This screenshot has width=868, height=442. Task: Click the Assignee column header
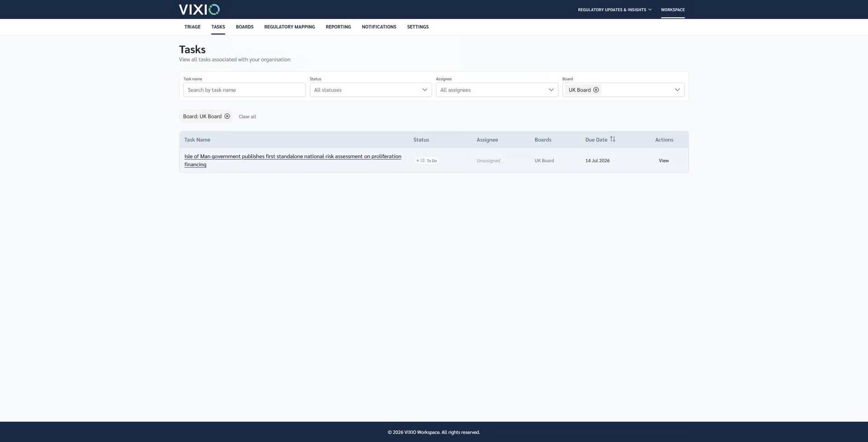click(487, 140)
